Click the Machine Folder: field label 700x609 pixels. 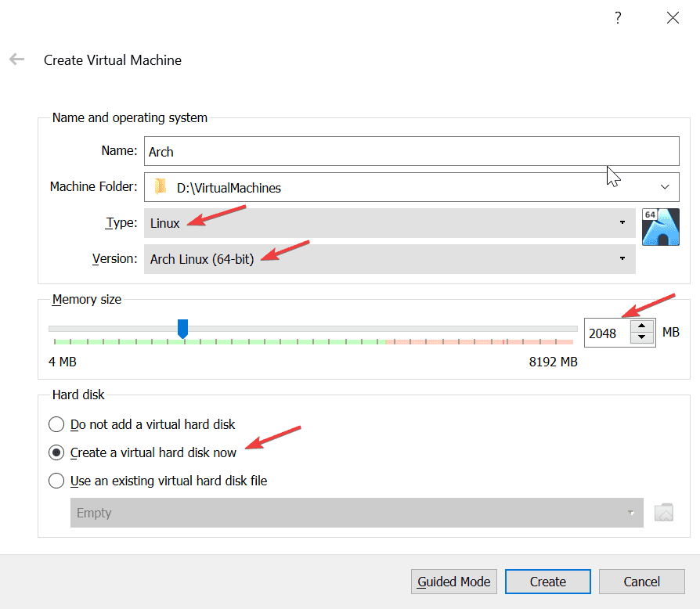pyautogui.click(x=93, y=186)
